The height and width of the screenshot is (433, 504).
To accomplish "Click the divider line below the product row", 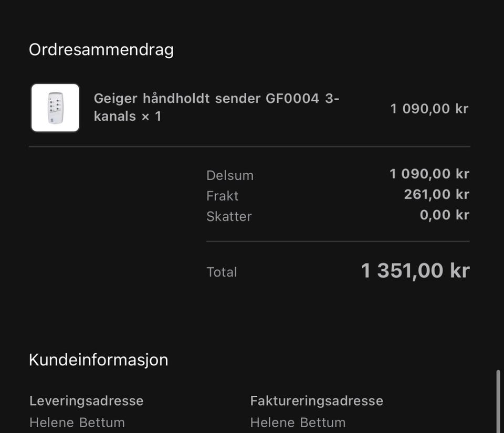I will (249, 146).
